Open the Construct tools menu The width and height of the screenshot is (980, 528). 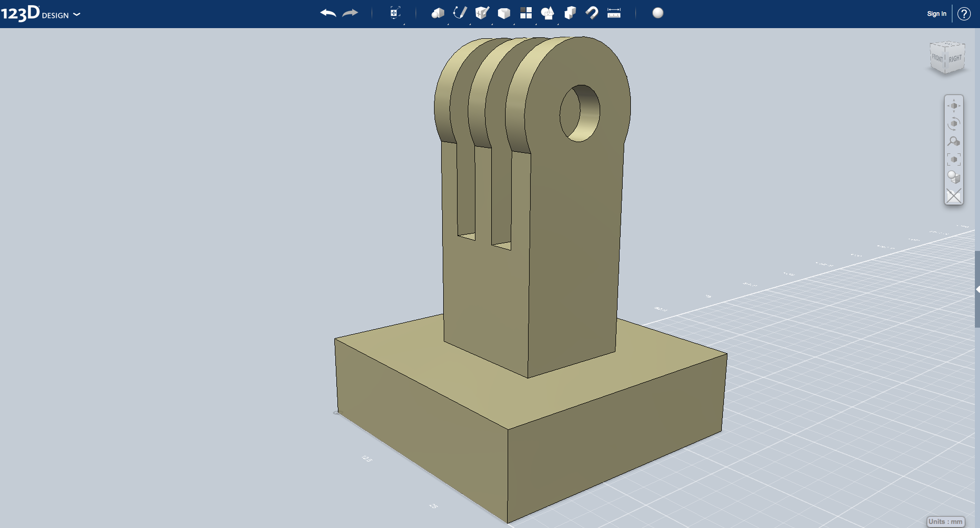tap(482, 13)
